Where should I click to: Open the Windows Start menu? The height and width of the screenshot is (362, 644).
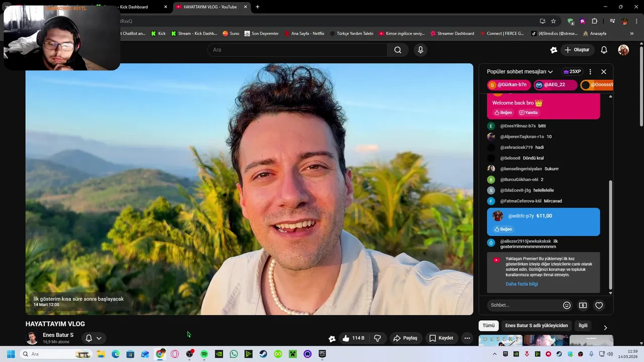coord(11,354)
